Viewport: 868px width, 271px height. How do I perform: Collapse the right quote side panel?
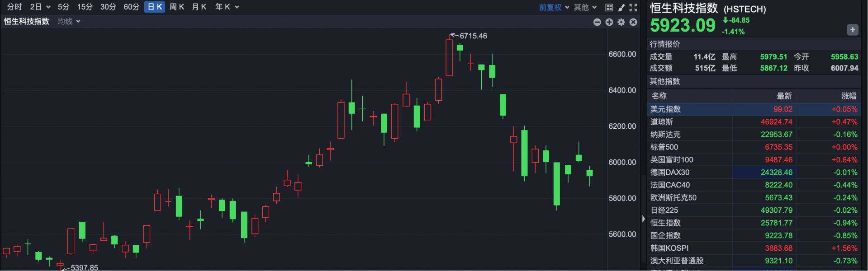click(643, 219)
